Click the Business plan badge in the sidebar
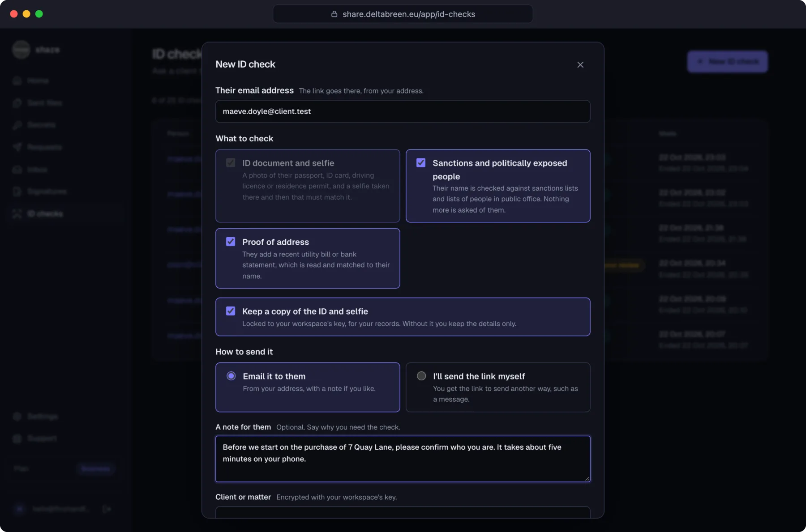 tap(95, 469)
